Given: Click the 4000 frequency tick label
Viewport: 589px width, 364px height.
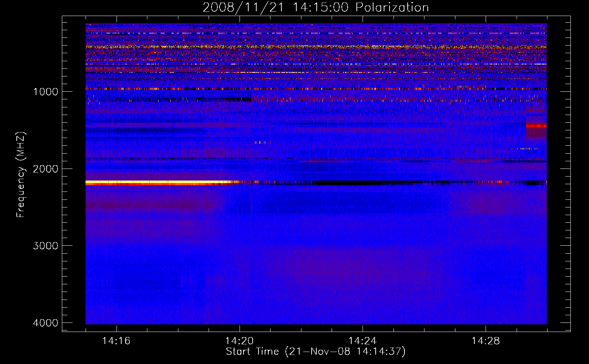Looking at the screenshot, I should pos(46,323).
